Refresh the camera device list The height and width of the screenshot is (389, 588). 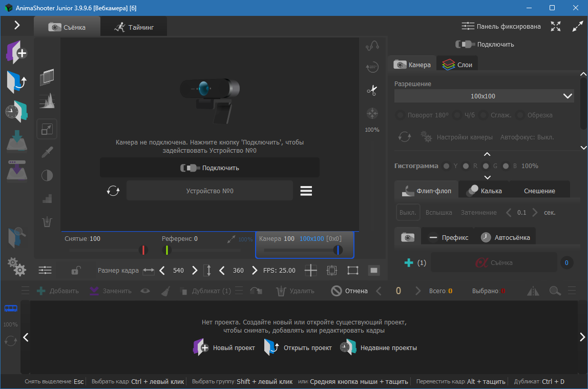tap(113, 190)
